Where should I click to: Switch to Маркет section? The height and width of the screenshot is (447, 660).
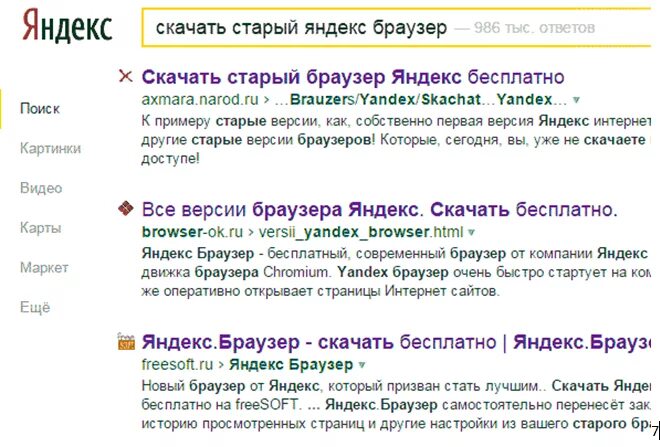tap(44, 267)
